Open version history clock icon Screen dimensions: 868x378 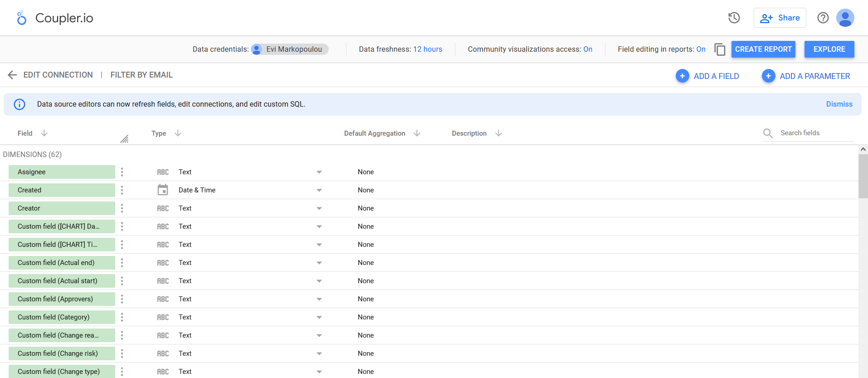pyautogui.click(x=734, y=18)
